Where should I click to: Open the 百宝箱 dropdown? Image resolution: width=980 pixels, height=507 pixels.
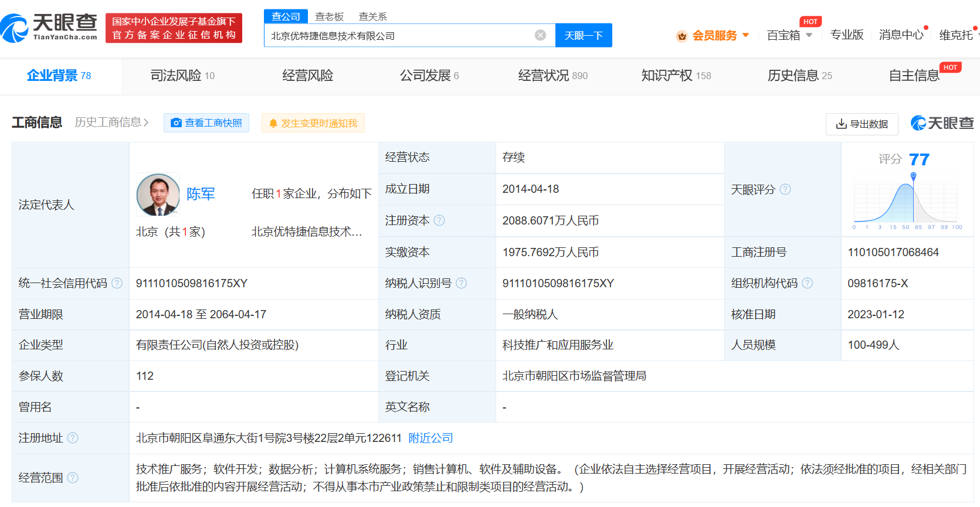789,35
